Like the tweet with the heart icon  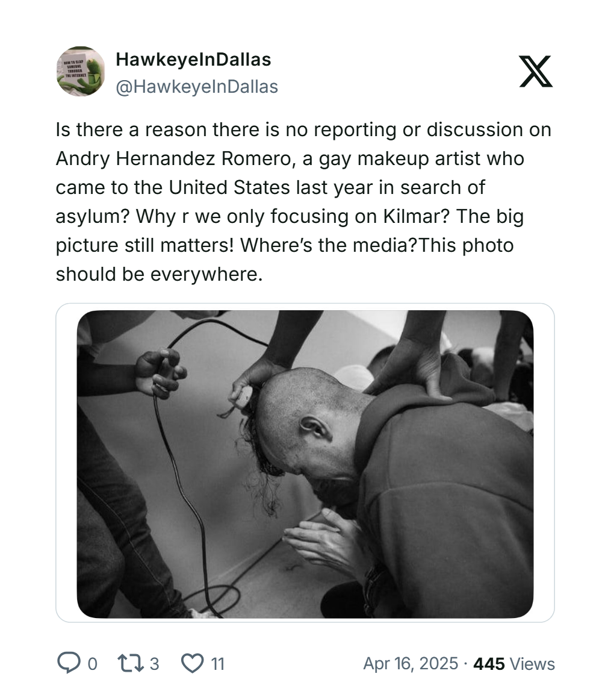[193, 663]
